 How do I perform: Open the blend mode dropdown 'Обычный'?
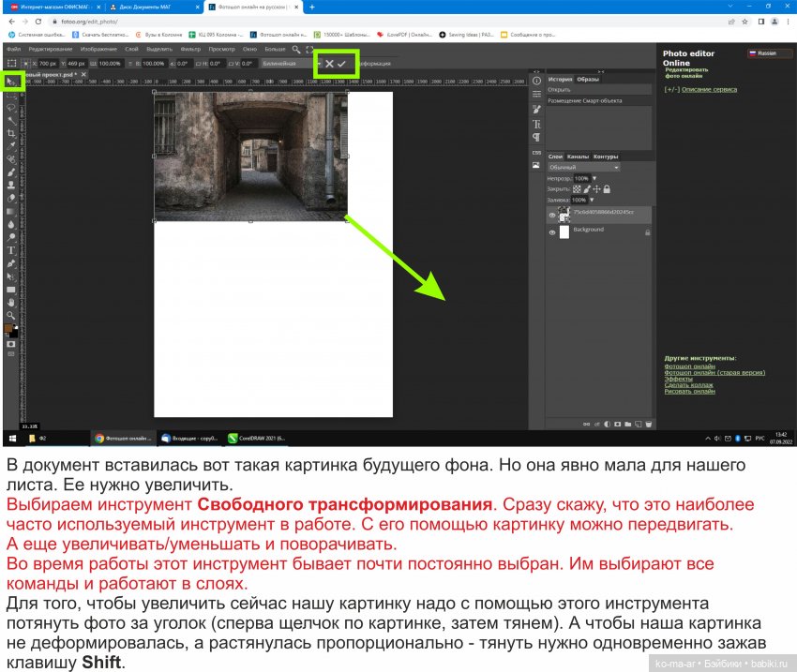click(x=583, y=167)
